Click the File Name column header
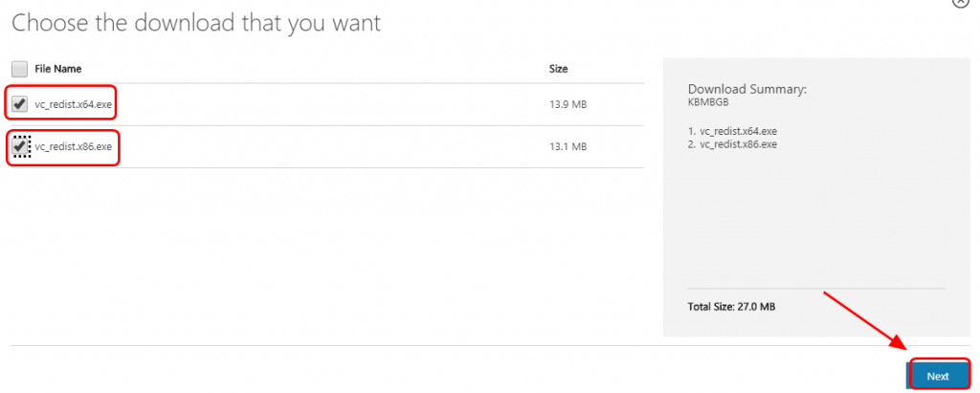The width and height of the screenshot is (980, 393). tap(57, 69)
